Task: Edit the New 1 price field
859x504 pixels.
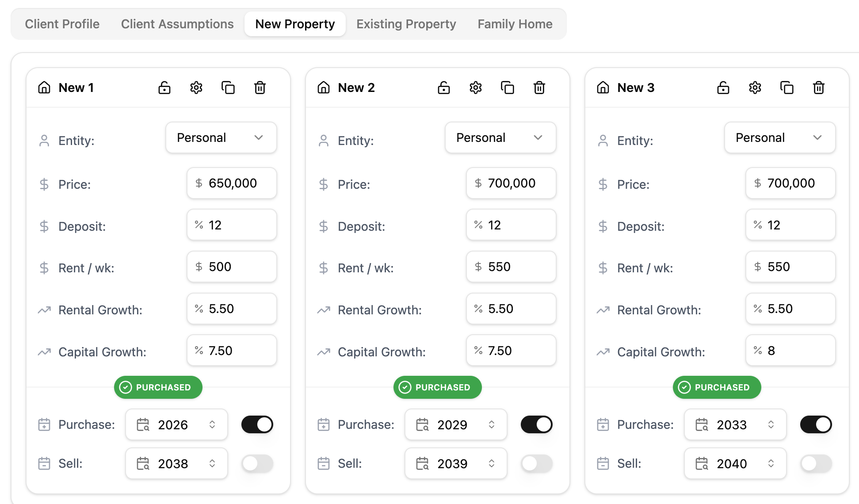Action: [232, 183]
